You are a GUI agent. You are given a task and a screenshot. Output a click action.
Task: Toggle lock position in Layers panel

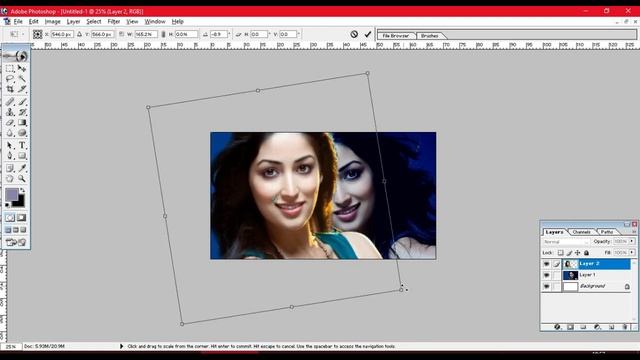pyautogui.click(x=578, y=253)
